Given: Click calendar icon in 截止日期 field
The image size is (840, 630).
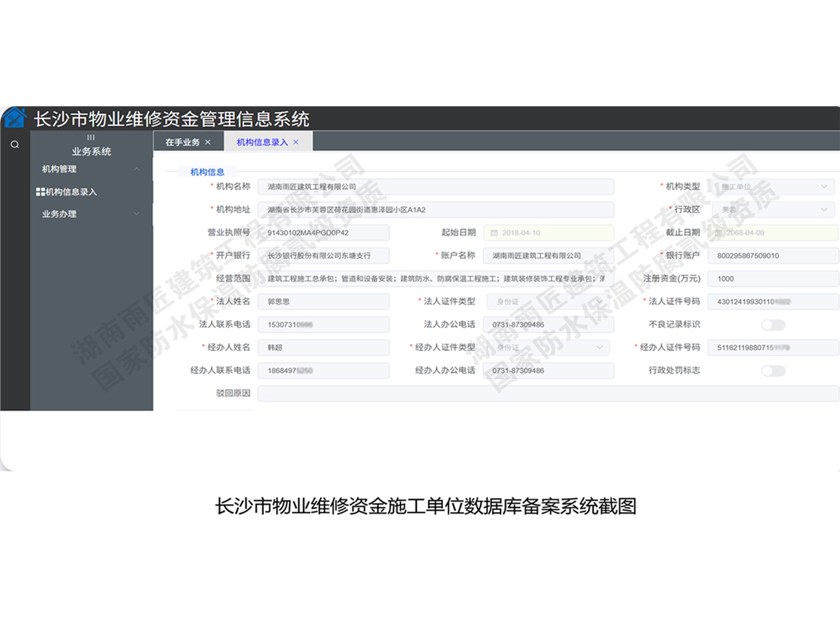Looking at the screenshot, I should (x=719, y=233).
